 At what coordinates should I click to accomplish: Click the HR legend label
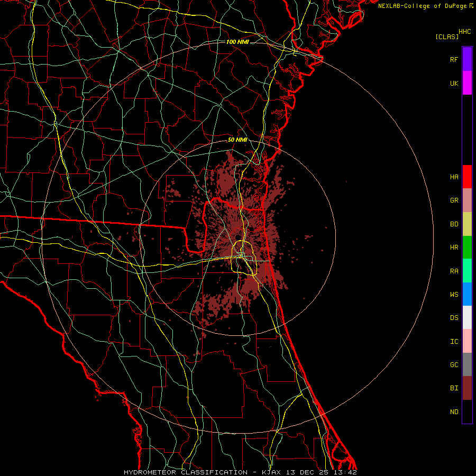coord(454,248)
